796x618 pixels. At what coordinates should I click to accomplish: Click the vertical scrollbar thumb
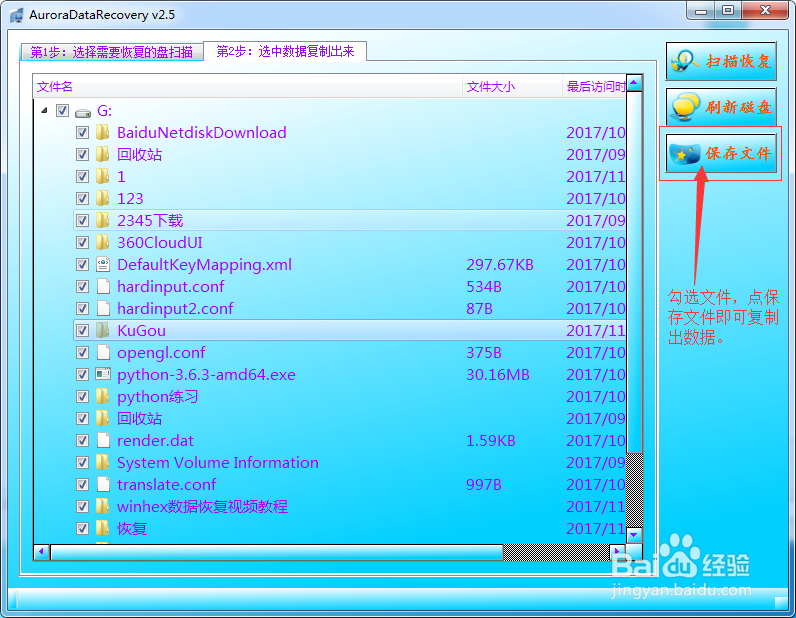(634, 272)
